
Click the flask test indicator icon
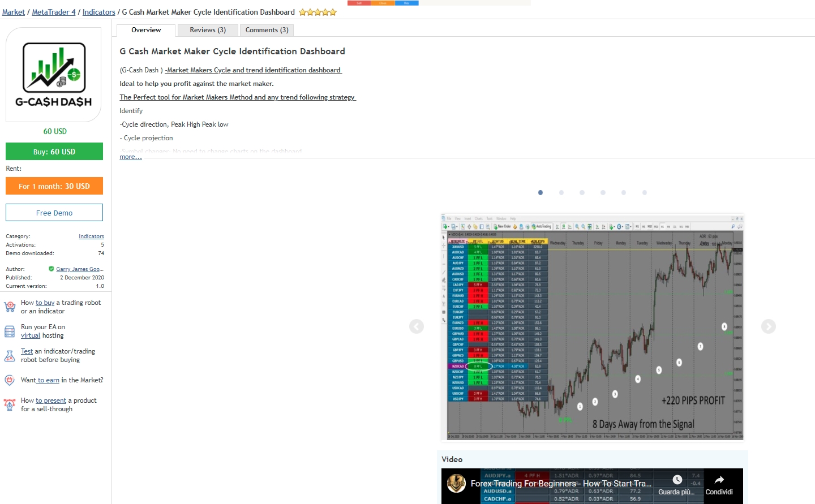click(10, 356)
